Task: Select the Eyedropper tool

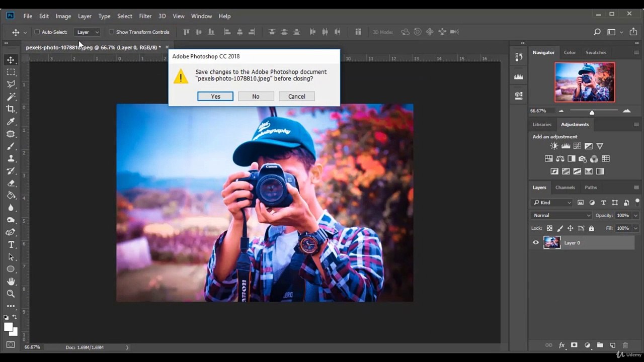Action: [x=11, y=122]
